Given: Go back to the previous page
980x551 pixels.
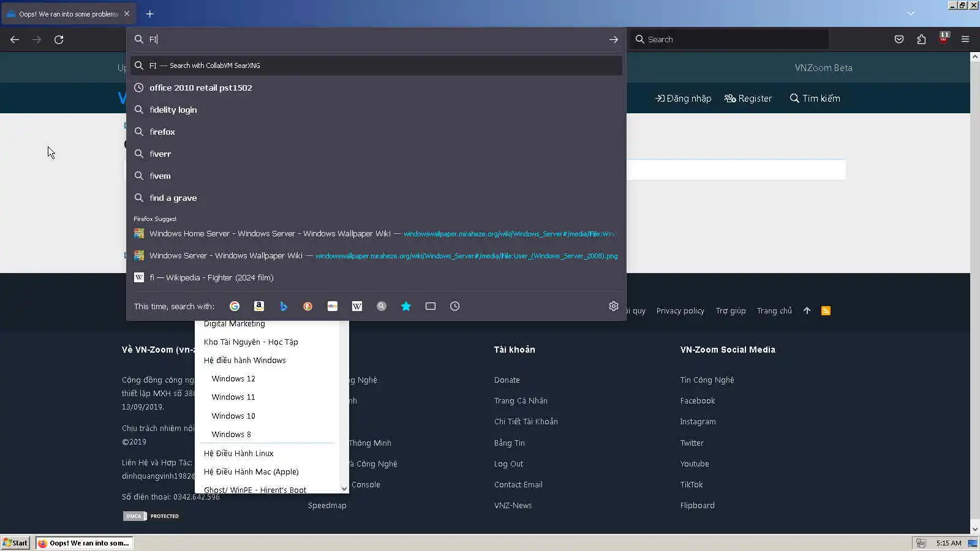Looking at the screenshot, I should point(15,39).
